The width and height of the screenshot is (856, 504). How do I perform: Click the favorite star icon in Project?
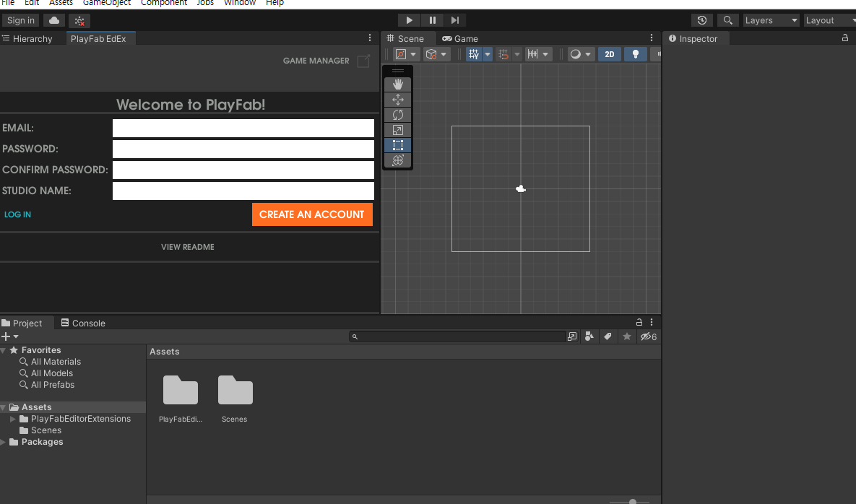(627, 336)
